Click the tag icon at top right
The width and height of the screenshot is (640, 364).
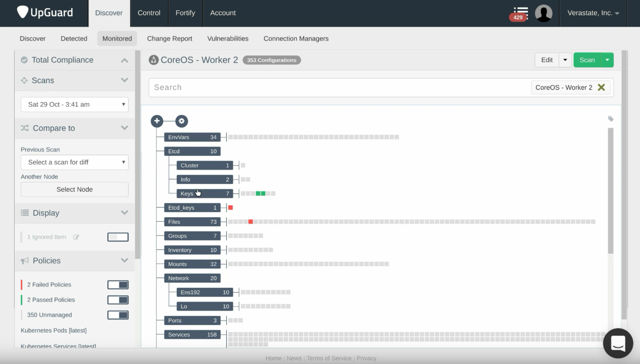tap(611, 119)
